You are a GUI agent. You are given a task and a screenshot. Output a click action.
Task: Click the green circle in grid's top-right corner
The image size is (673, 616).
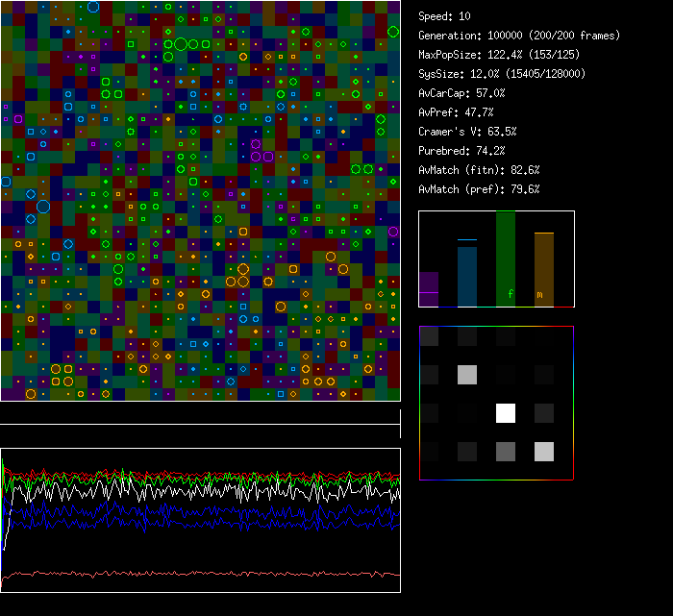point(393,32)
